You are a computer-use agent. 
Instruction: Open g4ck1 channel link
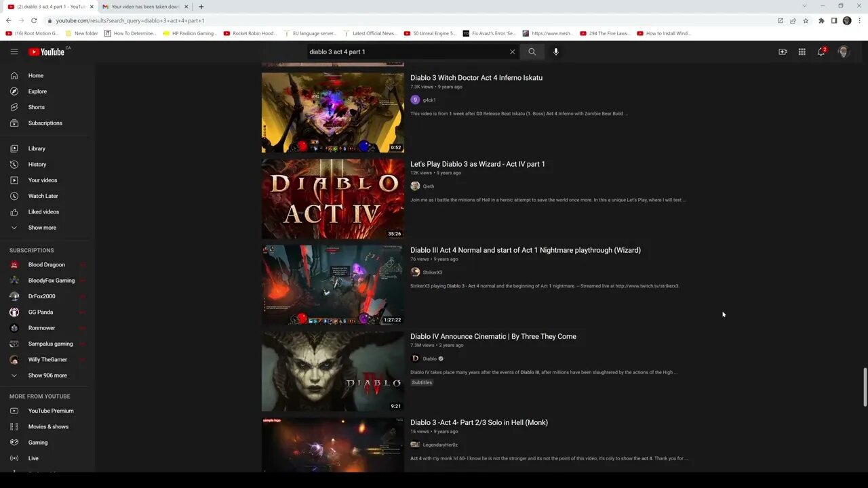429,100
